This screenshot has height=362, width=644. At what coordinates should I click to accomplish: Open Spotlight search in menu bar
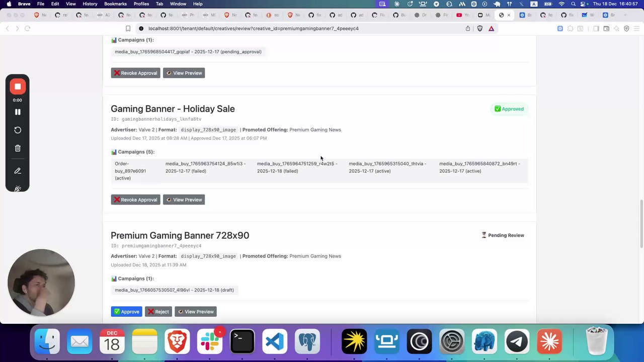573,4
